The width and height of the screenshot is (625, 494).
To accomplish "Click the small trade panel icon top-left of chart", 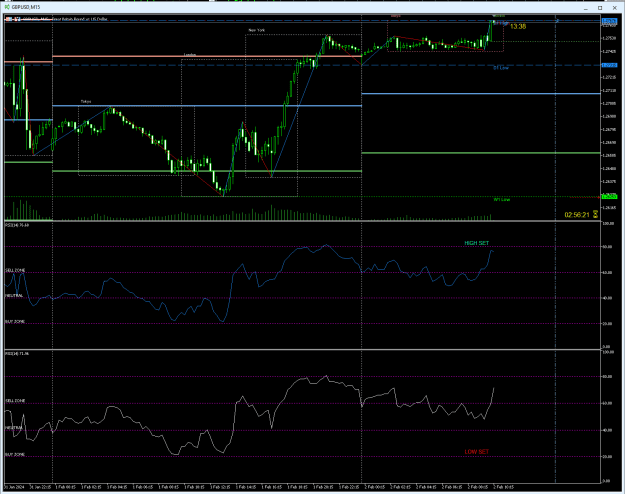I will click(x=8, y=19).
